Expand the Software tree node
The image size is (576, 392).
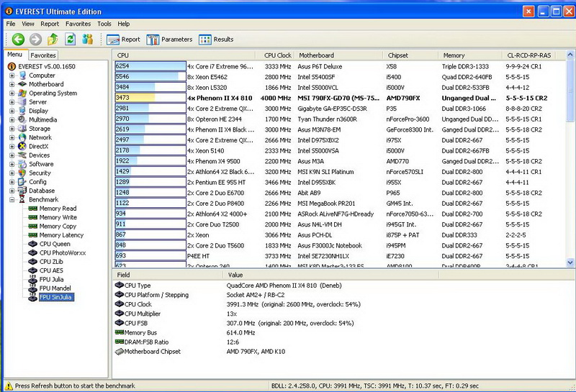(x=12, y=164)
